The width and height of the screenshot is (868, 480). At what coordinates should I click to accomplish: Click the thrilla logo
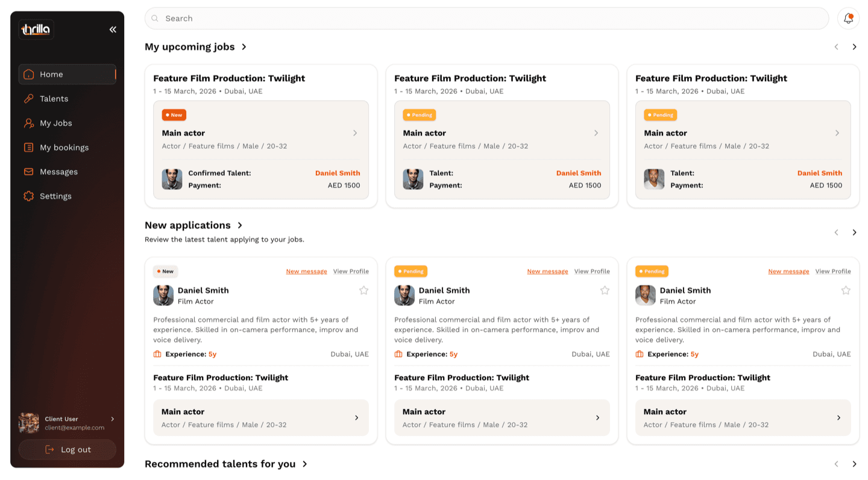(36, 28)
